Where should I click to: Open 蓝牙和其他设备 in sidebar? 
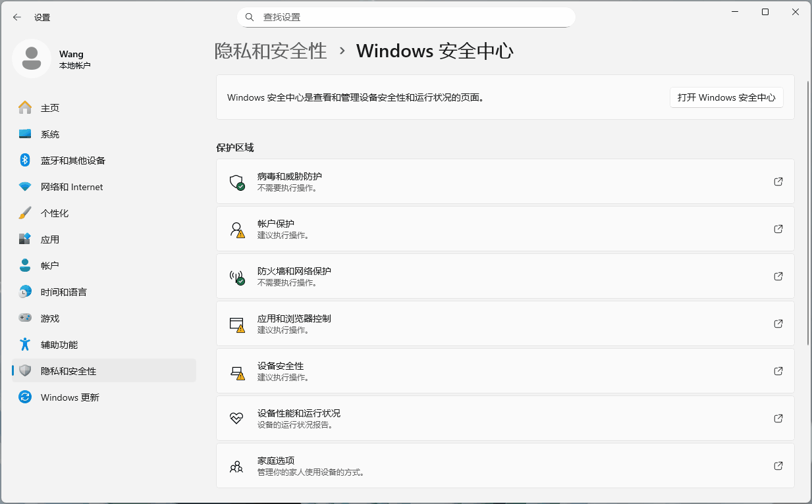coord(104,160)
